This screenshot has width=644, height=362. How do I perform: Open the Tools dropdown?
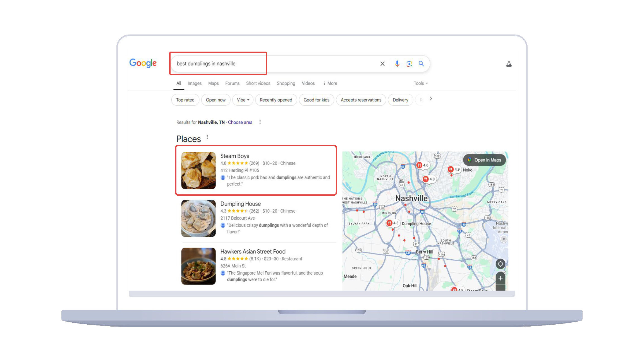(421, 83)
